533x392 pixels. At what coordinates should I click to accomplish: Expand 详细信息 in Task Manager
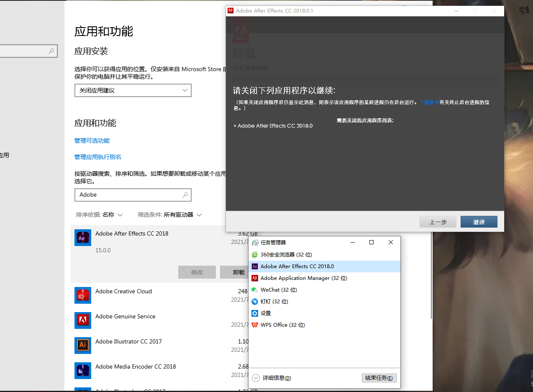tap(272, 378)
